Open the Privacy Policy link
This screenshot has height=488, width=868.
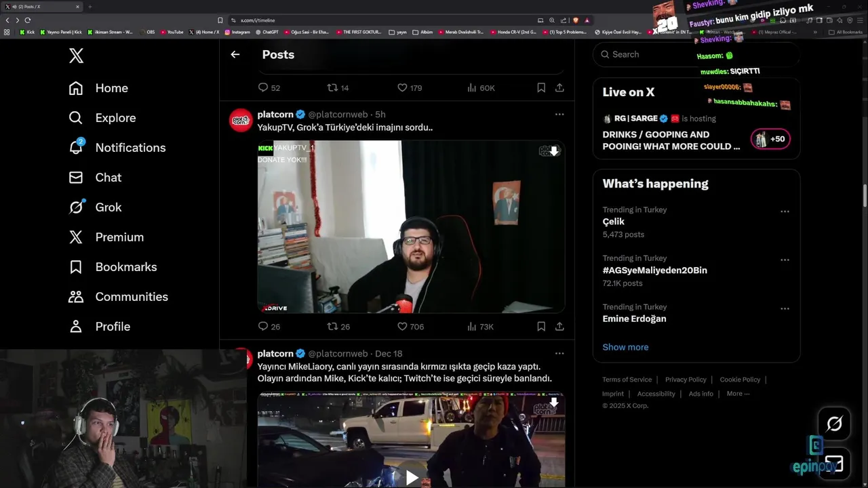click(686, 380)
